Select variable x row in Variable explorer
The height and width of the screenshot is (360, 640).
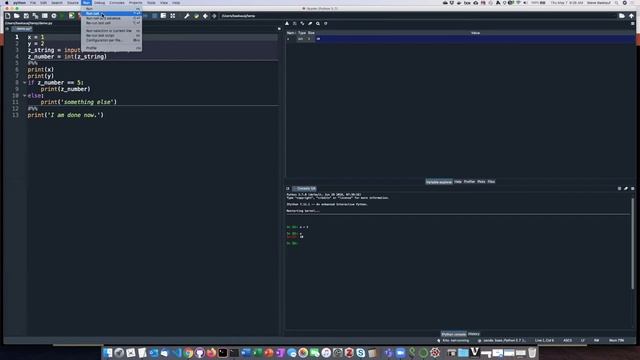(x=460, y=39)
